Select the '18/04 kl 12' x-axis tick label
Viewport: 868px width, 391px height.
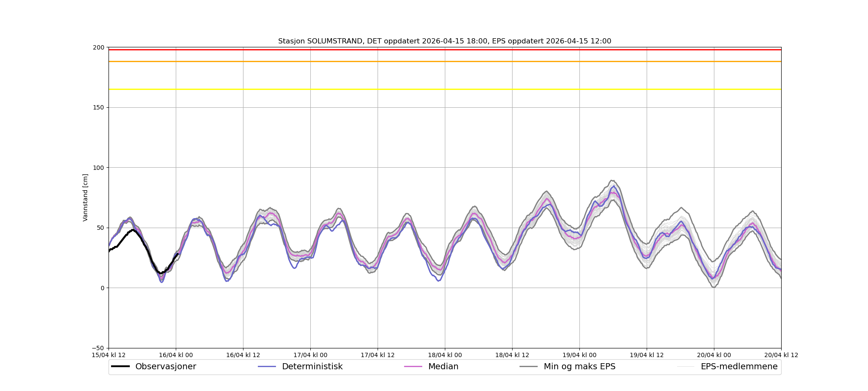pos(512,355)
